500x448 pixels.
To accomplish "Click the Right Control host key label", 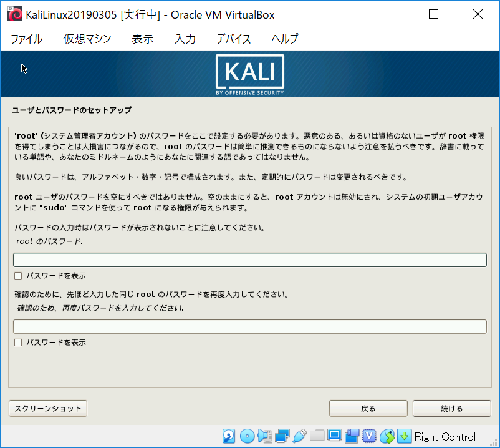I will pyautogui.click(x=445, y=437).
